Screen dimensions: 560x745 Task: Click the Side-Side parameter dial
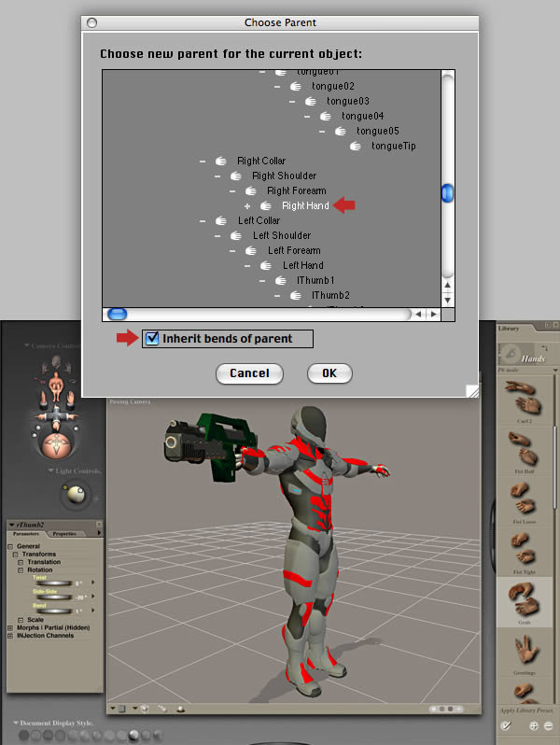click(55, 597)
